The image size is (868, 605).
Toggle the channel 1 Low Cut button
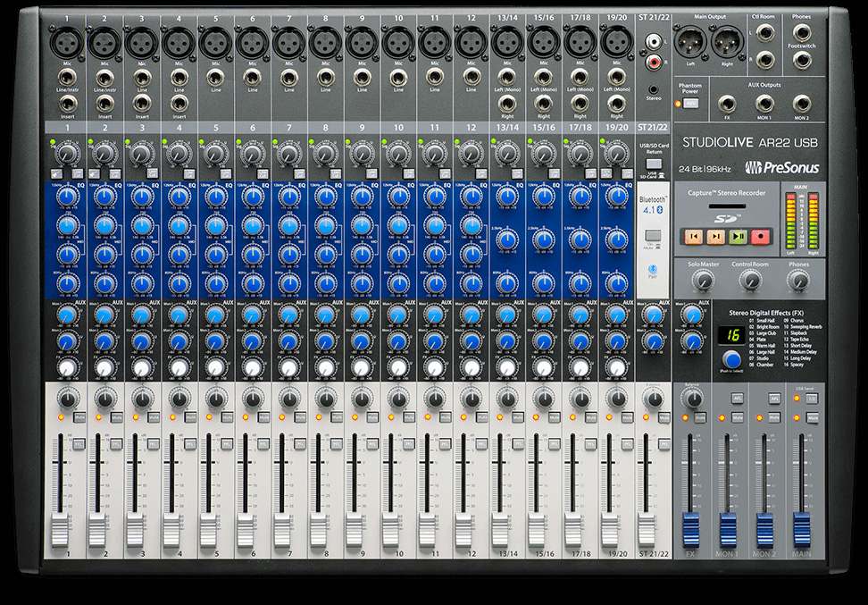[x=78, y=173]
